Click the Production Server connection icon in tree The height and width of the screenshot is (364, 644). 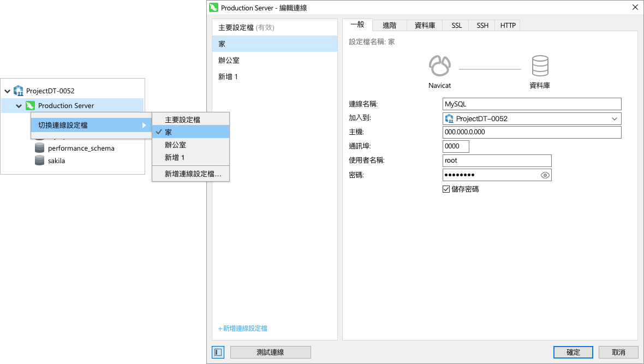tap(30, 105)
